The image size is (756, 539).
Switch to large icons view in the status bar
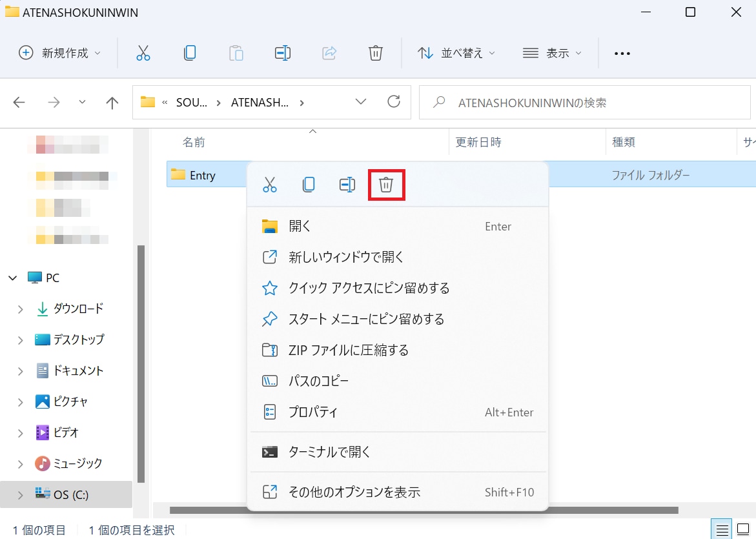tap(743, 530)
